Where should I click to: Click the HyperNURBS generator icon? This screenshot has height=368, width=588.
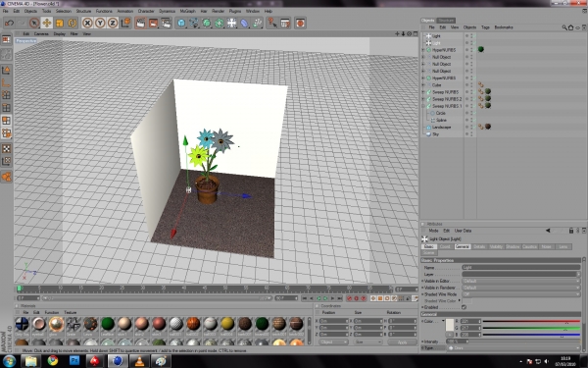(x=207, y=23)
